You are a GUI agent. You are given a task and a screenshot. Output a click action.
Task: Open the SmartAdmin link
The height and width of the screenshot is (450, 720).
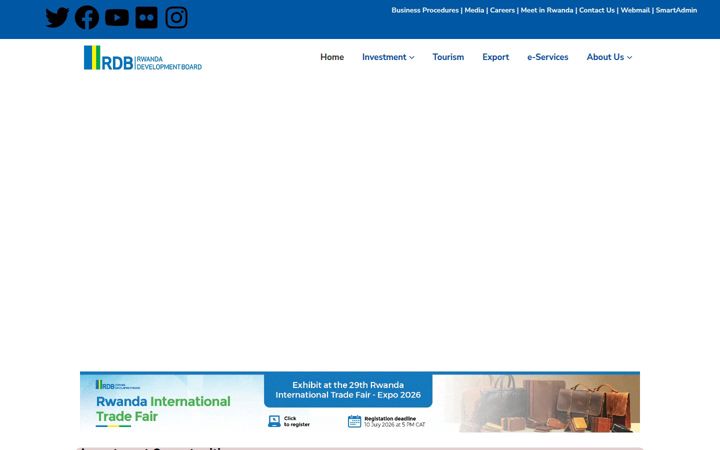676,10
